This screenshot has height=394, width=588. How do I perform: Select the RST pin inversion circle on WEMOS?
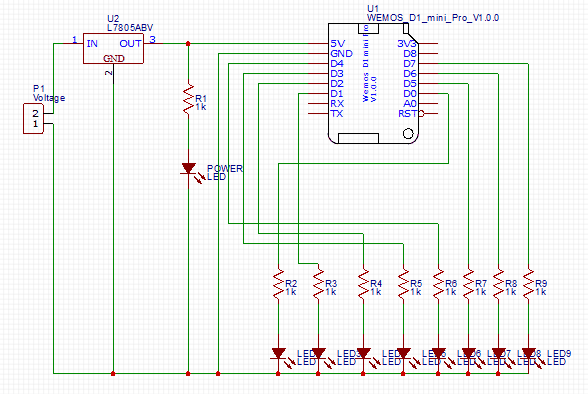coord(421,114)
